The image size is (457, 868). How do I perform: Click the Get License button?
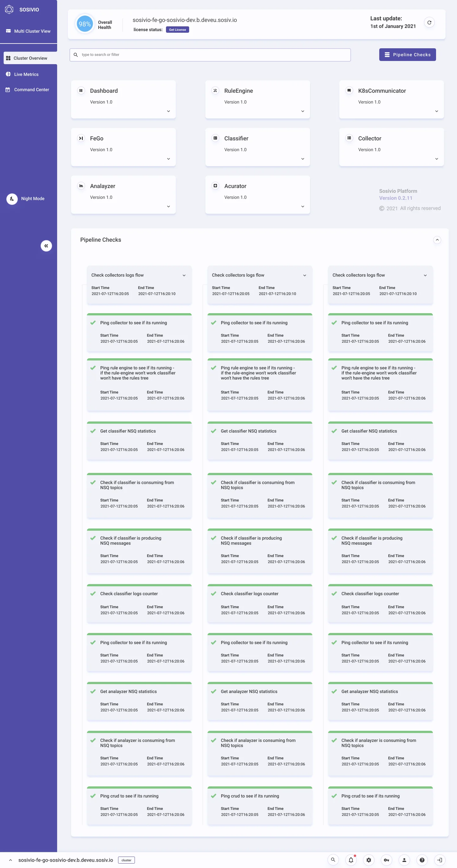click(x=177, y=30)
